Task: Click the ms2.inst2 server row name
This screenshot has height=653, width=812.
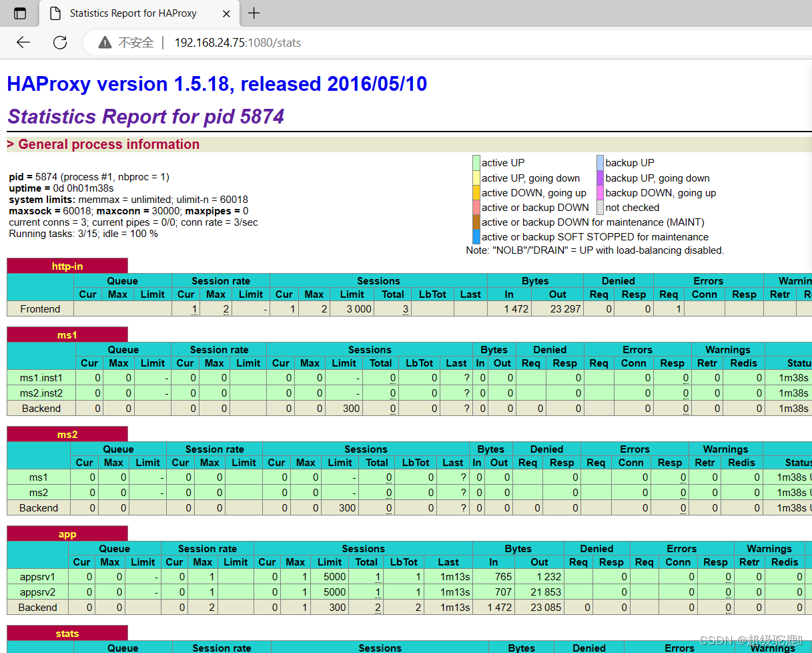Action: 41,393
